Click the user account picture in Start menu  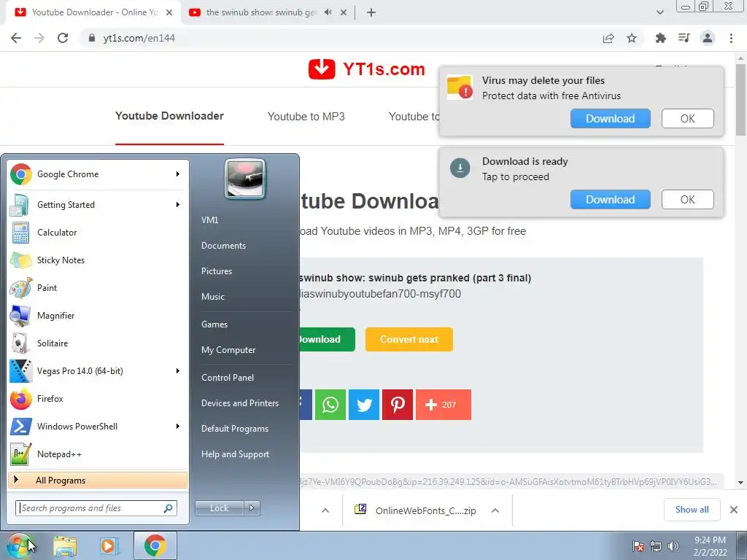tap(245, 179)
